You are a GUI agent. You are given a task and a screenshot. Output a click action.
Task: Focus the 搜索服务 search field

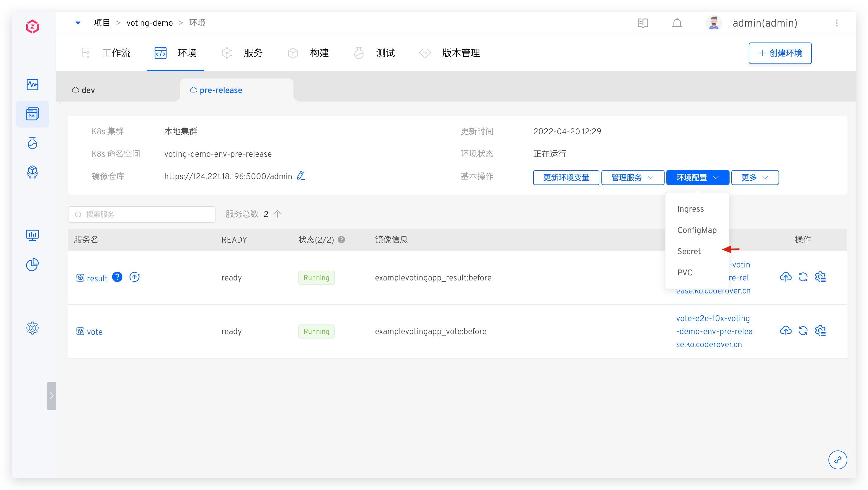[141, 215]
